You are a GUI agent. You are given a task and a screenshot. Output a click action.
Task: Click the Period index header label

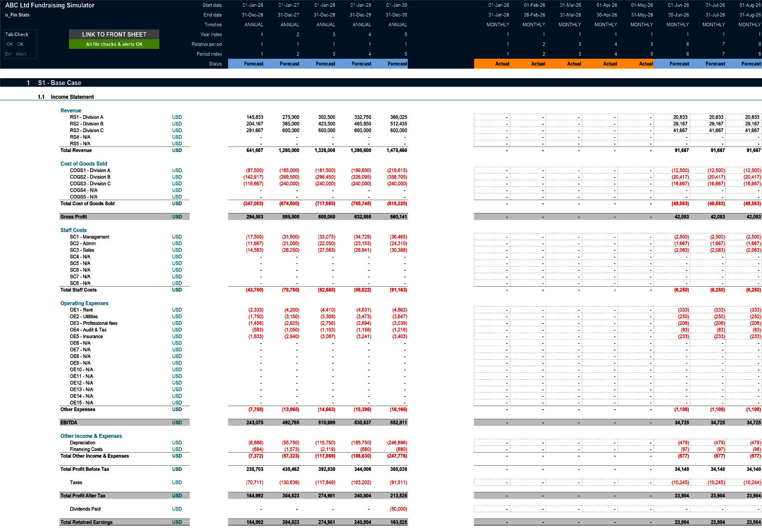click(209, 54)
